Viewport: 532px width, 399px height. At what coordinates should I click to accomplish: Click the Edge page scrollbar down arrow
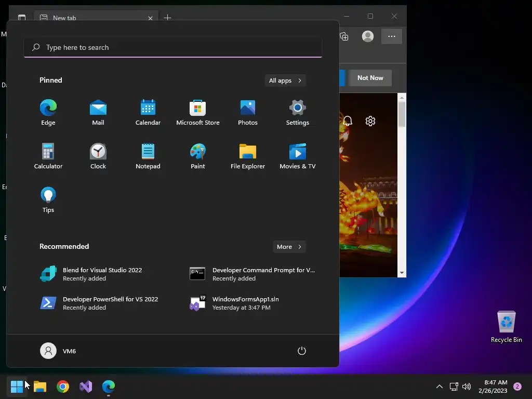(402, 273)
